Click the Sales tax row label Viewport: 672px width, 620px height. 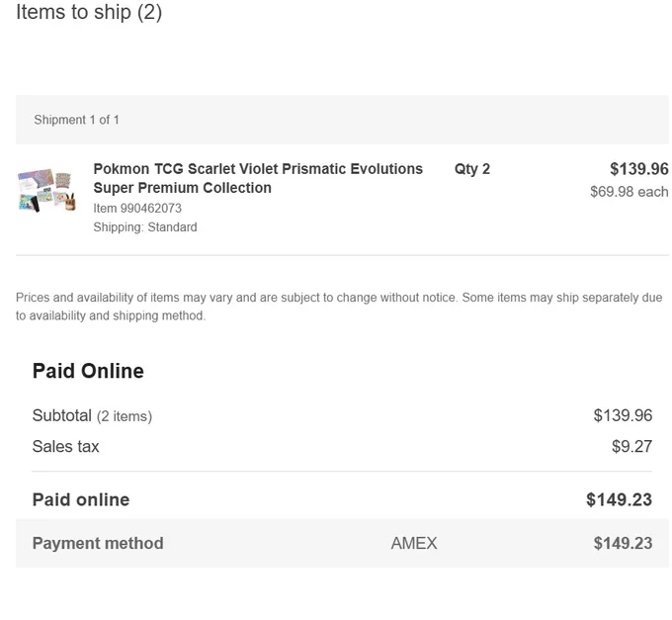(x=65, y=446)
